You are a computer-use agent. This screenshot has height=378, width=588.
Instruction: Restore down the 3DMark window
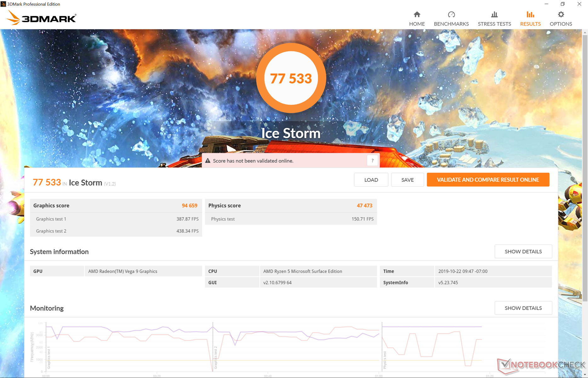(562, 4)
